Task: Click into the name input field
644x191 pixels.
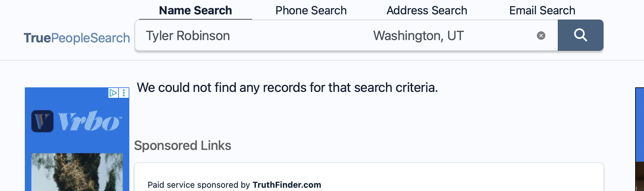Action: click(248, 36)
